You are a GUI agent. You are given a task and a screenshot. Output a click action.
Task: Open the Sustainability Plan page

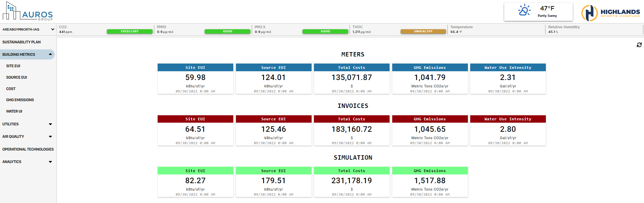(22, 42)
